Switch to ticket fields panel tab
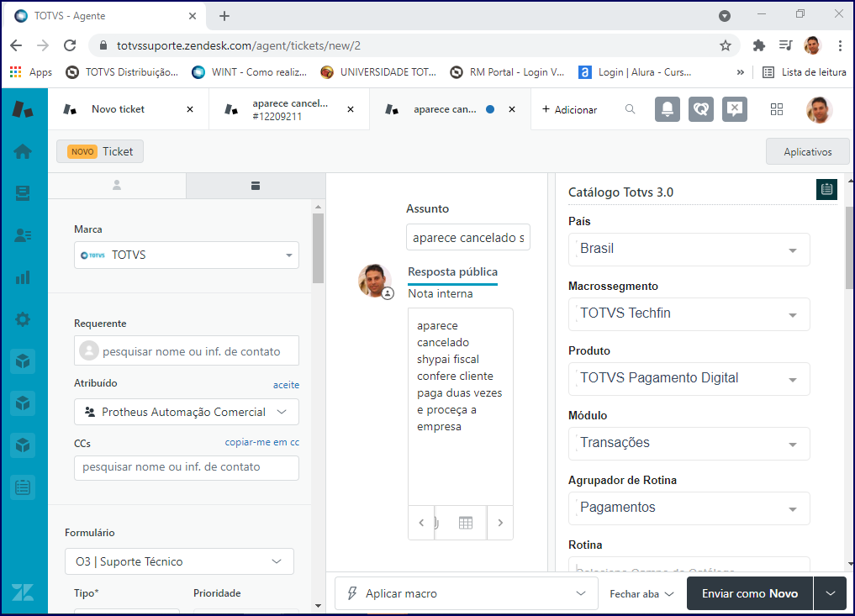855x616 pixels. [256, 186]
